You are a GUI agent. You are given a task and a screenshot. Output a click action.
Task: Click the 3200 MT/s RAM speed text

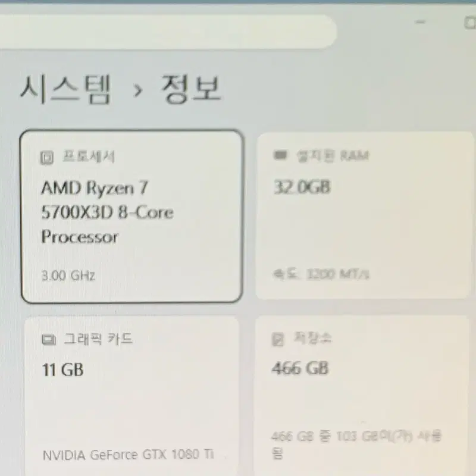(x=337, y=274)
